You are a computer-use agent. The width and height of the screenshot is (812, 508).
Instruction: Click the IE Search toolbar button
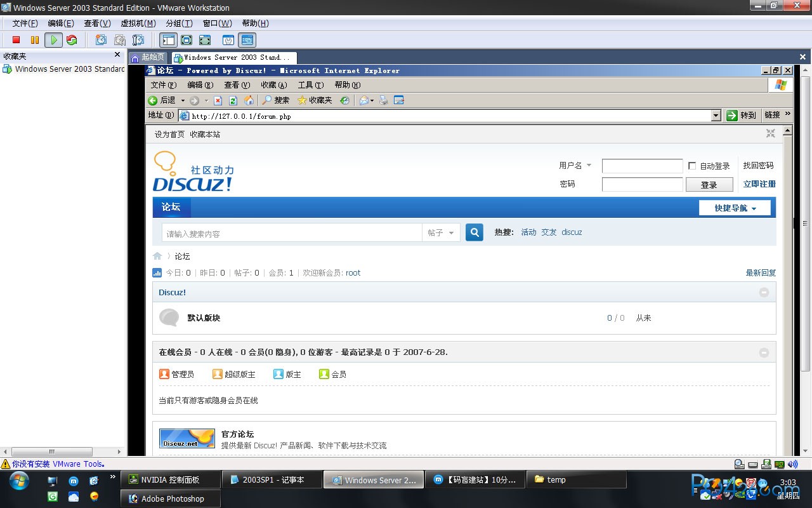coord(276,100)
